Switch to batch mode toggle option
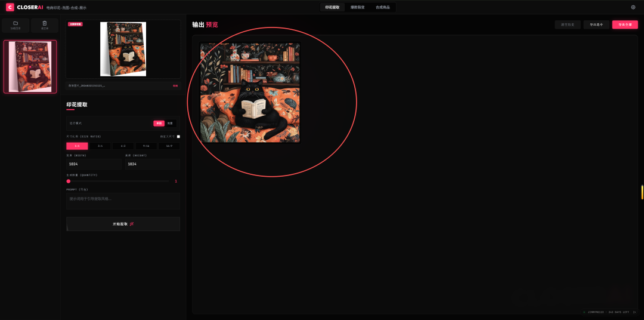 tap(170, 124)
